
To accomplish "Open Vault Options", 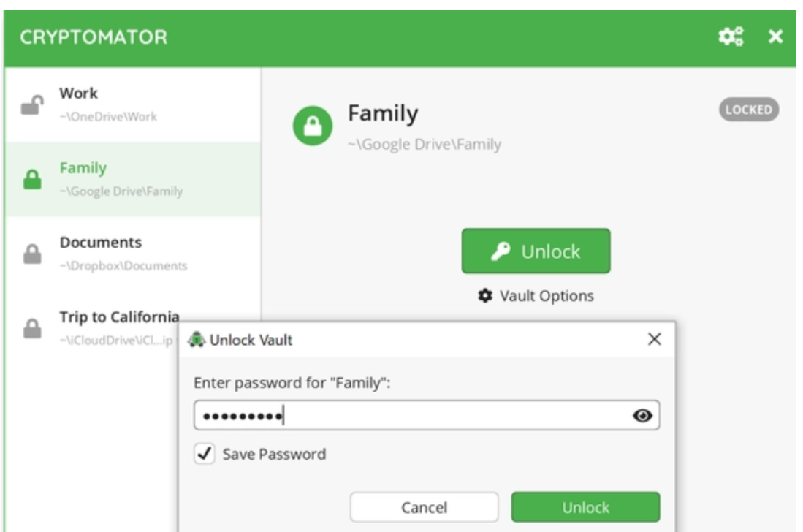I will click(536, 295).
